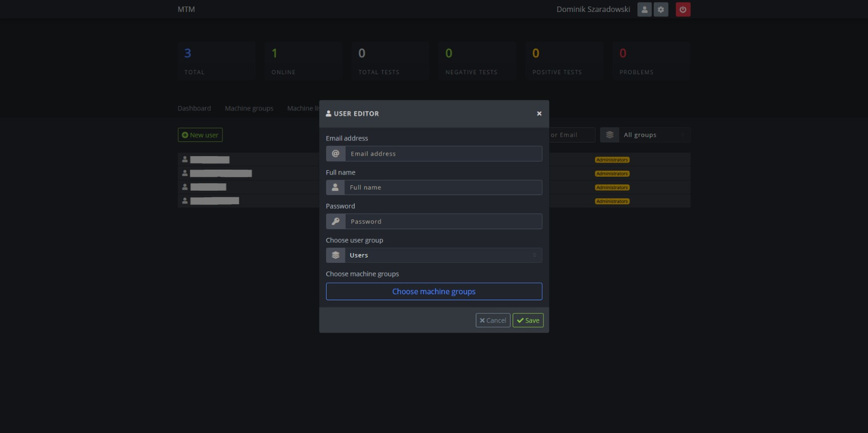The image size is (868, 433).
Task: Open the Choose machine groups selector
Action: click(433, 292)
